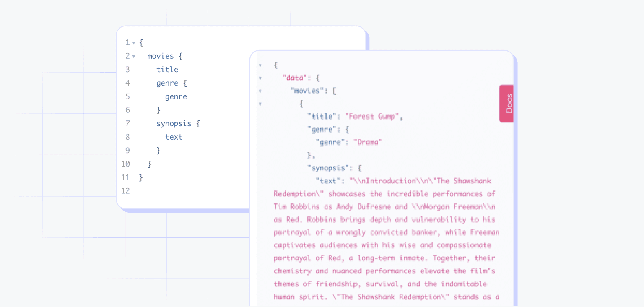
Task: Collapse the "data" object in the response
Action: (x=261, y=78)
